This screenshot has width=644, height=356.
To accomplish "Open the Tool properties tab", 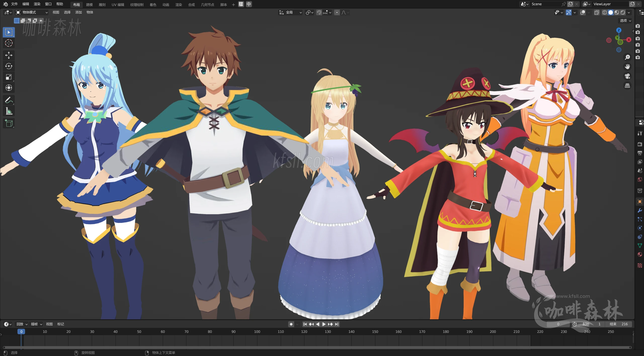I will pos(640,133).
